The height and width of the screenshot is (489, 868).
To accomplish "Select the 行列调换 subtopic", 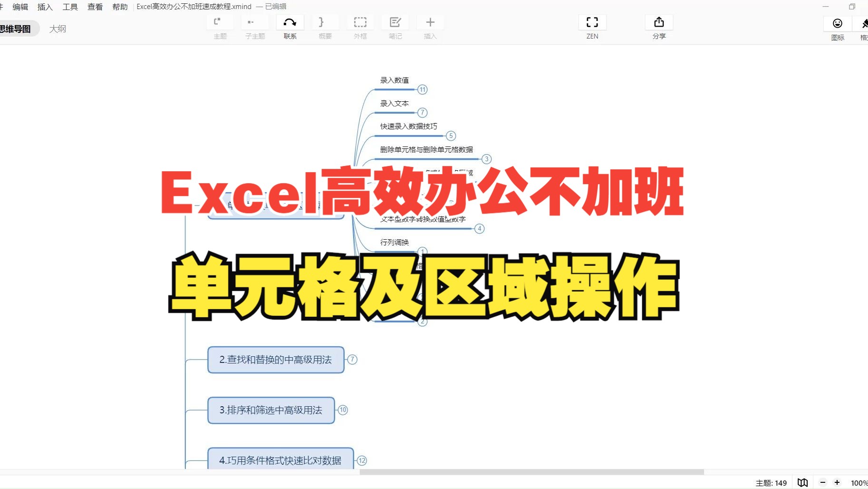I will (x=395, y=243).
